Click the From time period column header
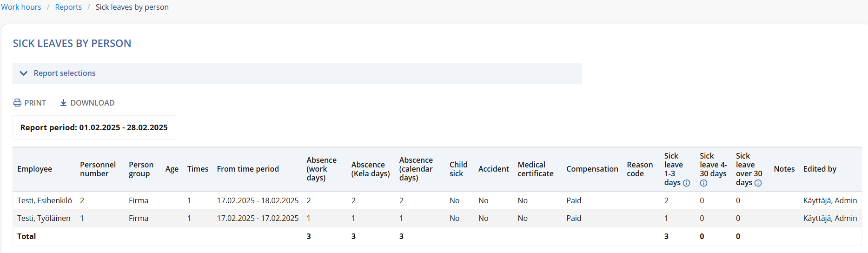 248,169
